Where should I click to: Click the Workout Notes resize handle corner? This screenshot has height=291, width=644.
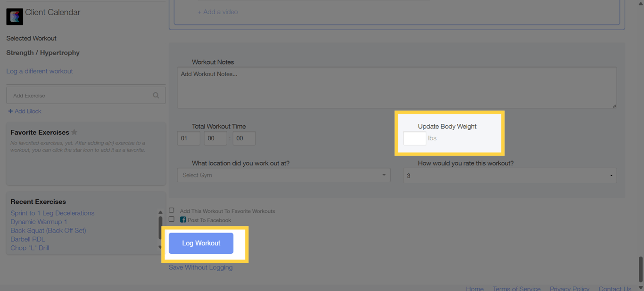614,106
